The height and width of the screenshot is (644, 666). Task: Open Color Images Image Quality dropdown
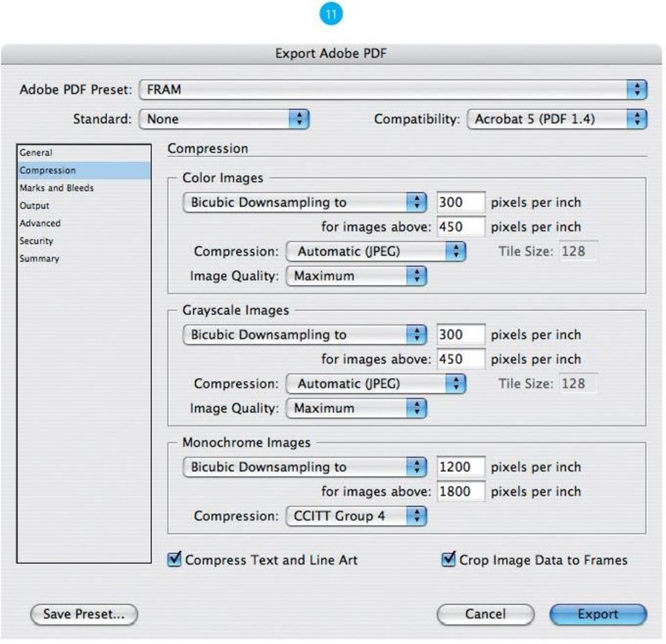357,276
